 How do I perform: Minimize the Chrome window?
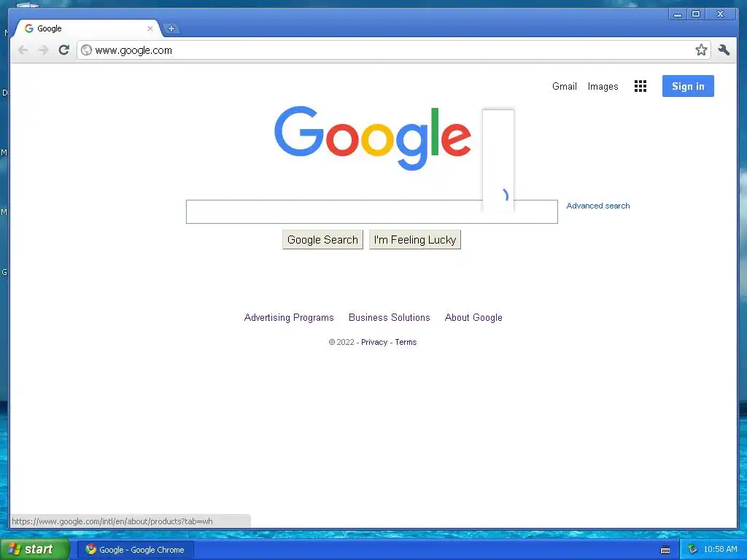pyautogui.click(x=677, y=15)
